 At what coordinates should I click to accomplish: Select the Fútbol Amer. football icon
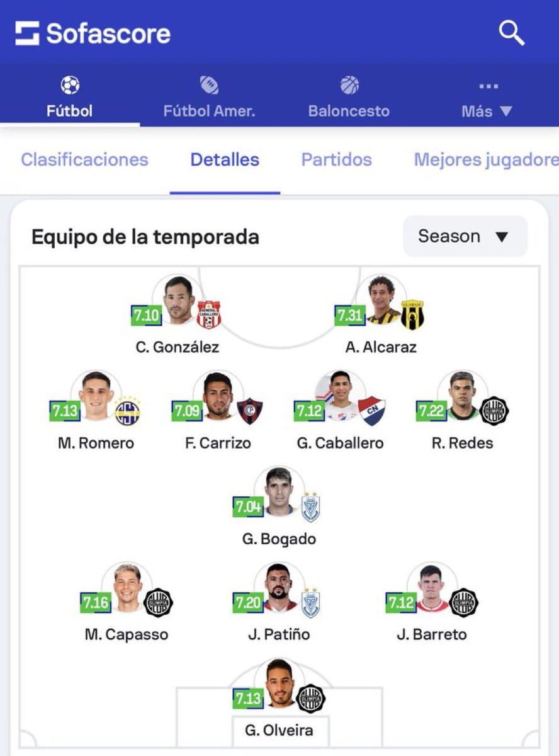tap(209, 85)
